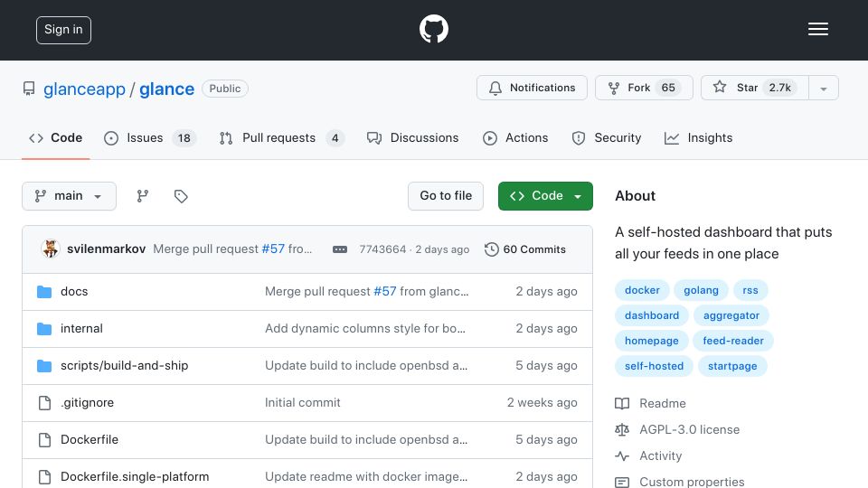Click the .gitignore file icon

click(x=44, y=403)
